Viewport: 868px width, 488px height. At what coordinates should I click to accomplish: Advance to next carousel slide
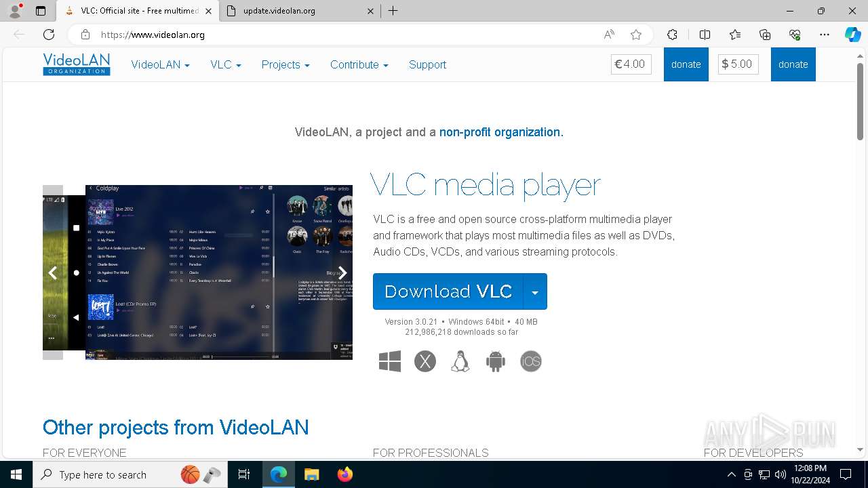342,272
